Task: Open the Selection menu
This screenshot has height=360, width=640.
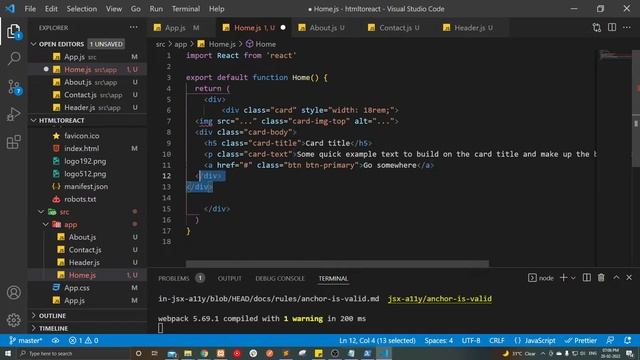Action: tap(82, 9)
